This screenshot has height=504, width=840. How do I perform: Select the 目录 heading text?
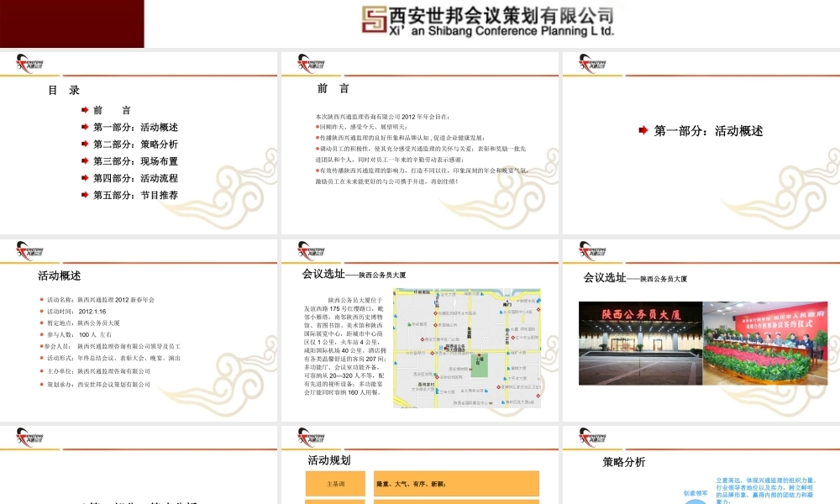[64, 90]
